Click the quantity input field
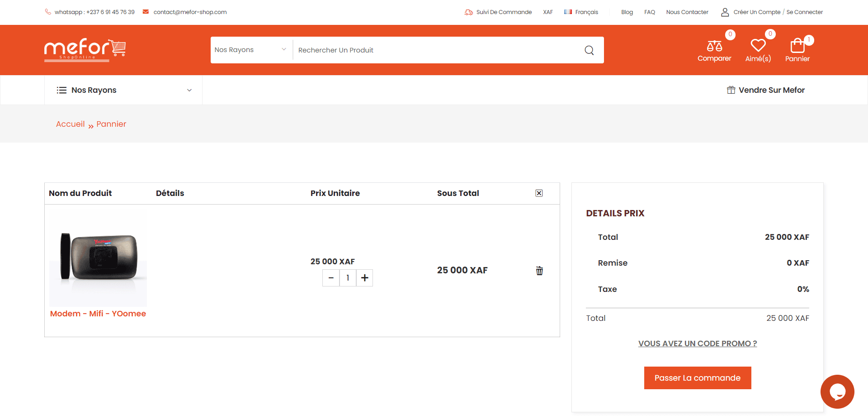 [348, 278]
